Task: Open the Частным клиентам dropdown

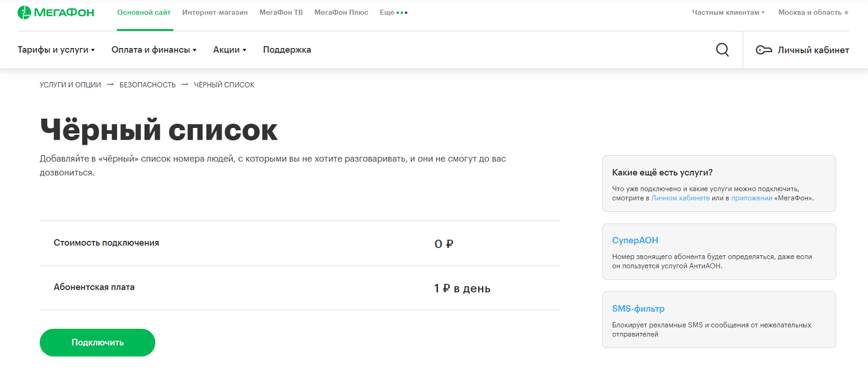Action: 729,13
